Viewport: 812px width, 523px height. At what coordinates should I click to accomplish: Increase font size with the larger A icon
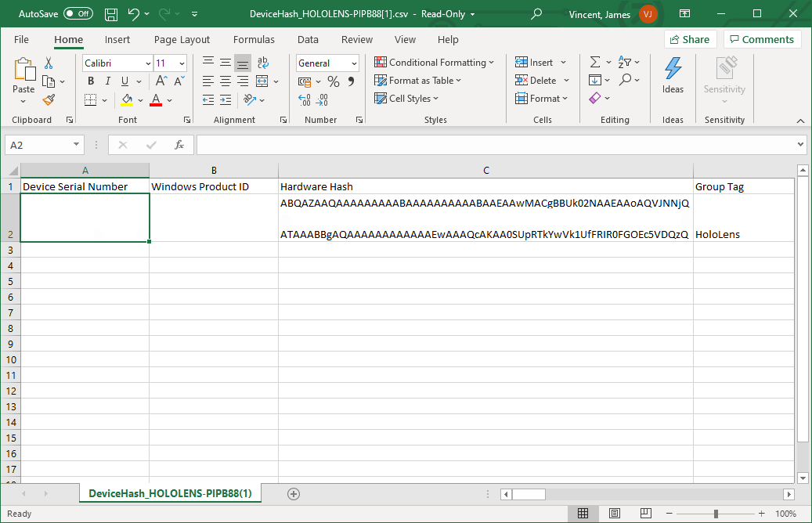[x=161, y=81]
